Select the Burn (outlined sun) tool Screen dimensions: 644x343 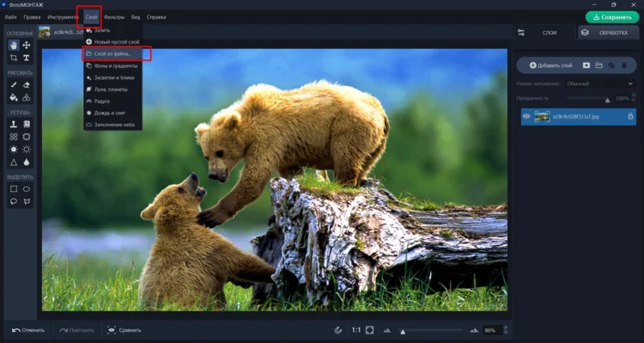27,150
